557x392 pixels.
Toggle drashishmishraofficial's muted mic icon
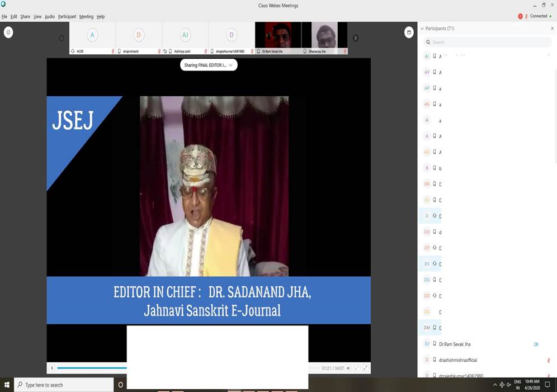tap(549, 360)
